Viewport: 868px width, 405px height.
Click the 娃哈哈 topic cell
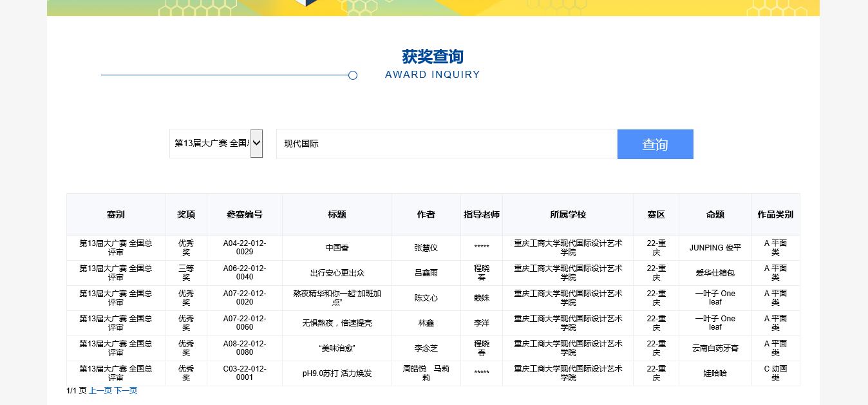click(x=715, y=373)
